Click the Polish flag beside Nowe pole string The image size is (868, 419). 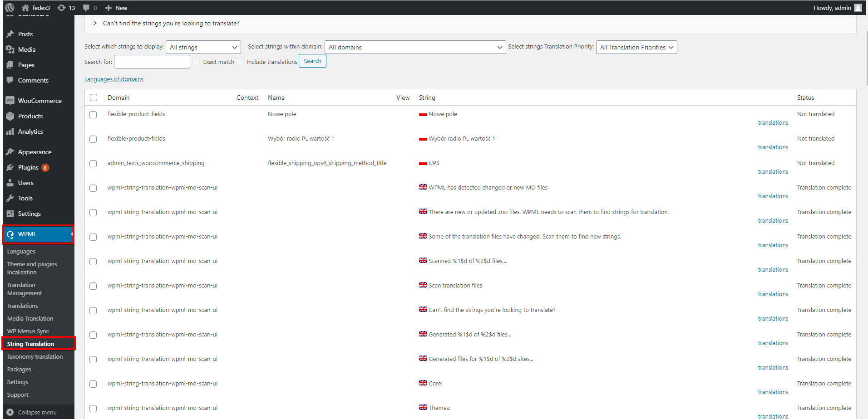pyautogui.click(x=423, y=114)
